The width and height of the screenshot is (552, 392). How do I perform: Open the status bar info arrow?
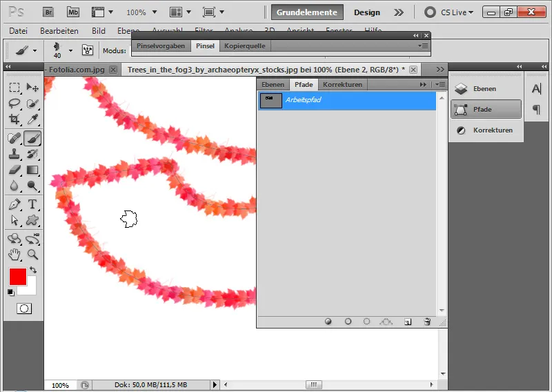[x=215, y=384]
